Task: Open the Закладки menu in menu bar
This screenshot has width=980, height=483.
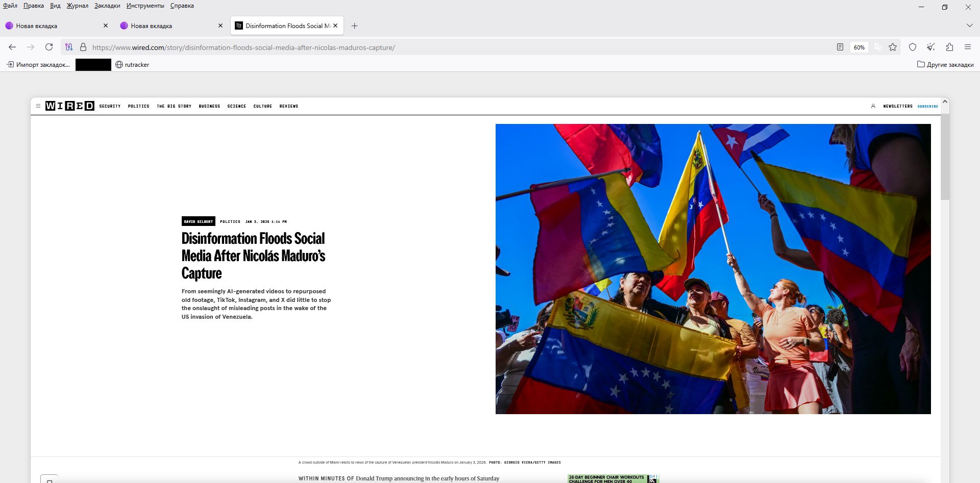Action: pyautogui.click(x=107, y=6)
